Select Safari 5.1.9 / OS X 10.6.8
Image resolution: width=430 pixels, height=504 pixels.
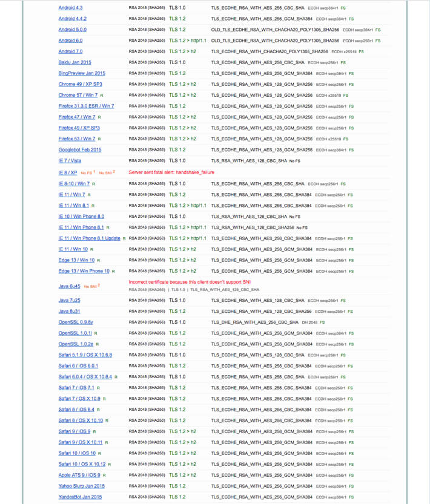[85, 355]
